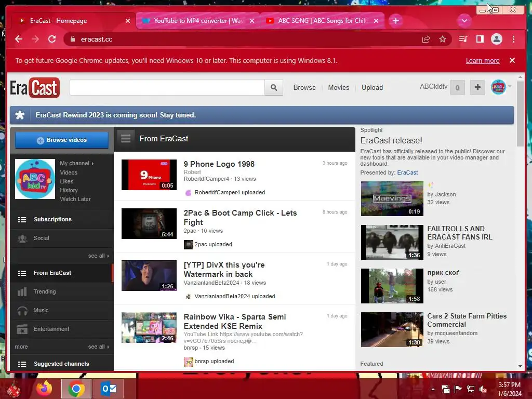Open the ABC kidTV channel avatar in sidebar

[35, 179]
